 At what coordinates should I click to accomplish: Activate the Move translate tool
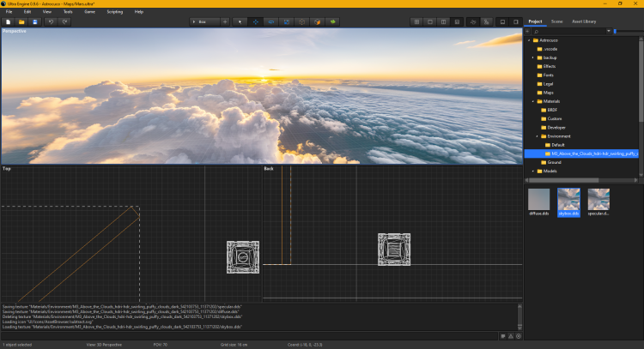[255, 21]
